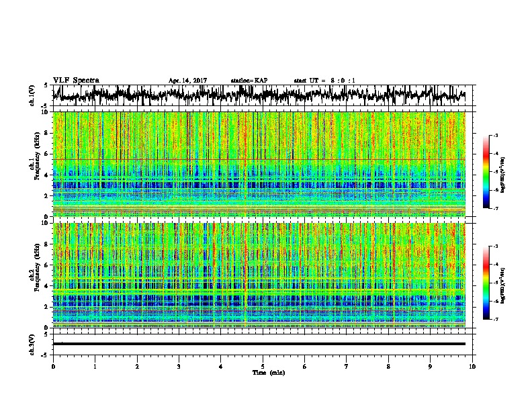The height and width of the screenshot is (411, 532).
Task: Click the "ch.1(V)" waveform axis label
Action: pyautogui.click(x=32, y=95)
